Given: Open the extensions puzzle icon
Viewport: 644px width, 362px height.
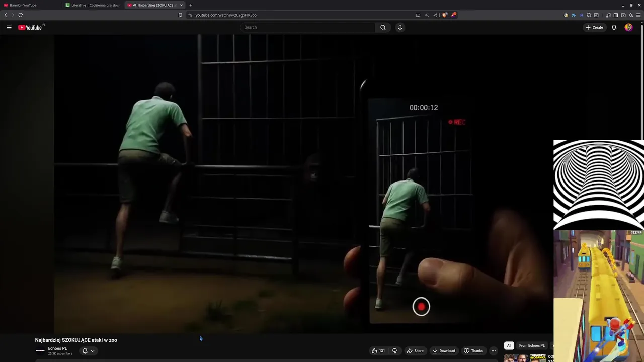Looking at the screenshot, I should (589, 15).
